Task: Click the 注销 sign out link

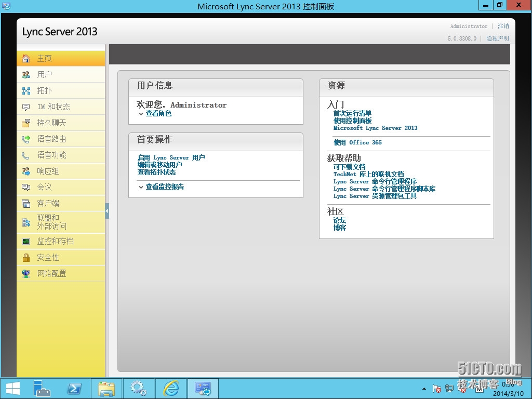Action: [x=503, y=26]
